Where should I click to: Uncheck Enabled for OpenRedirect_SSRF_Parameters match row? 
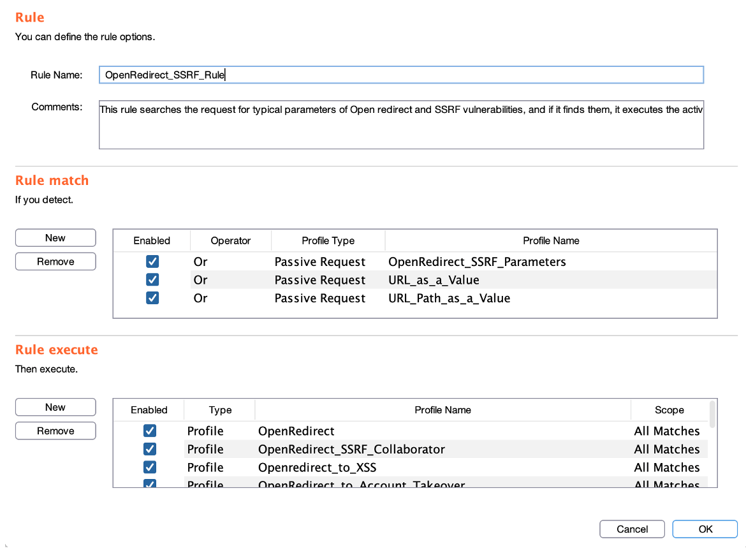[152, 262]
